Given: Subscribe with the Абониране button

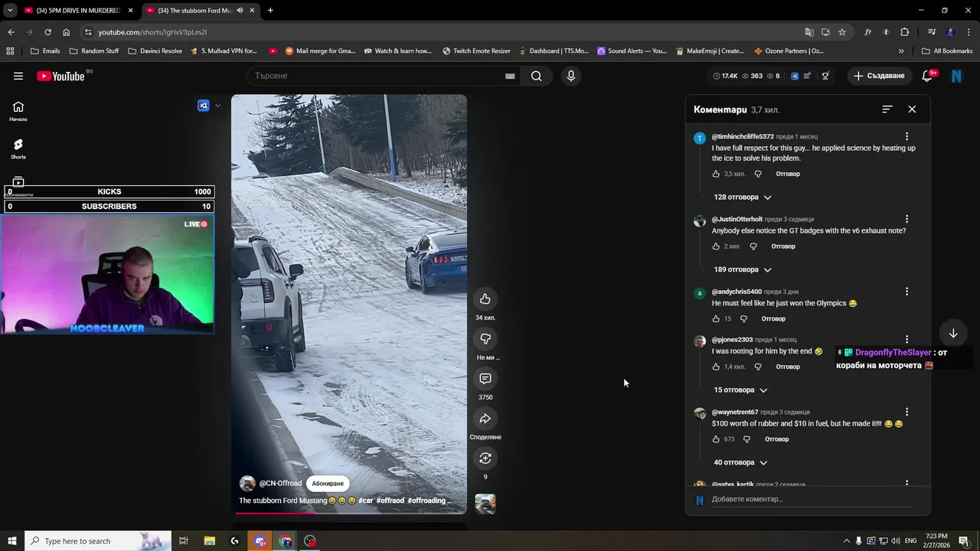Looking at the screenshot, I should coord(328,484).
